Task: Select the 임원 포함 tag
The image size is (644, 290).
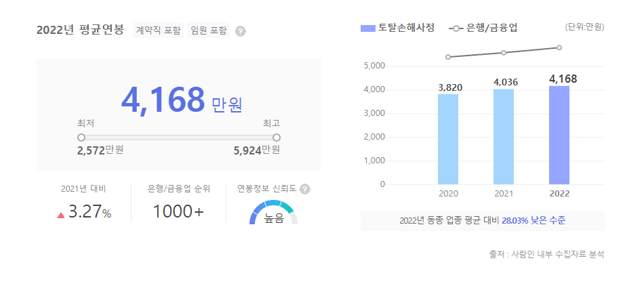Action: click(x=209, y=30)
